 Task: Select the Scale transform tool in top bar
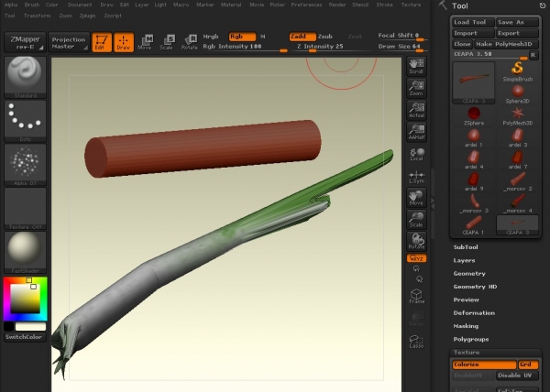tap(167, 42)
